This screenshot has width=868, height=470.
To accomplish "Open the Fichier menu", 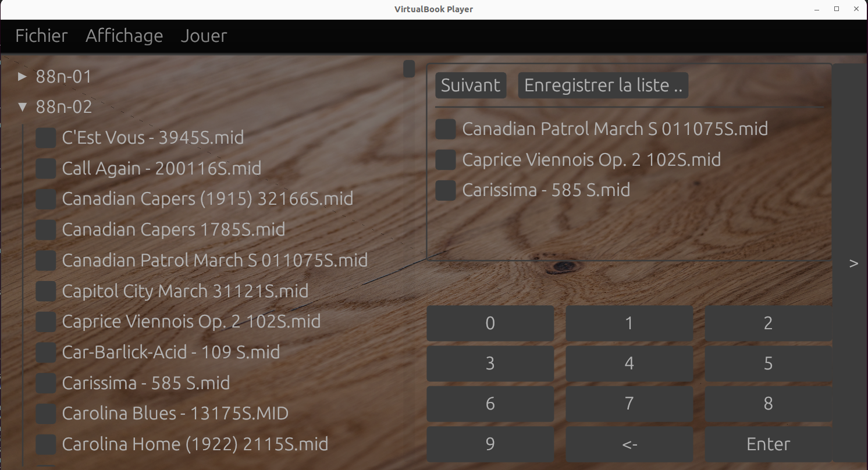I will (x=41, y=35).
